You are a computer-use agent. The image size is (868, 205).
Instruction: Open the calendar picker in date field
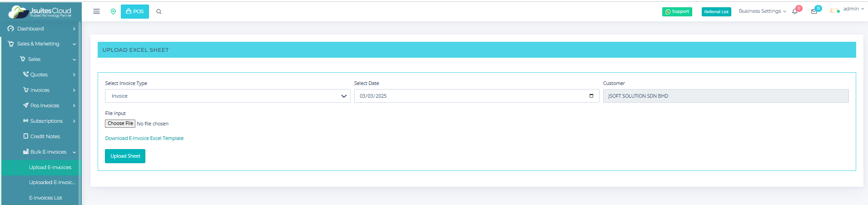click(591, 96)
